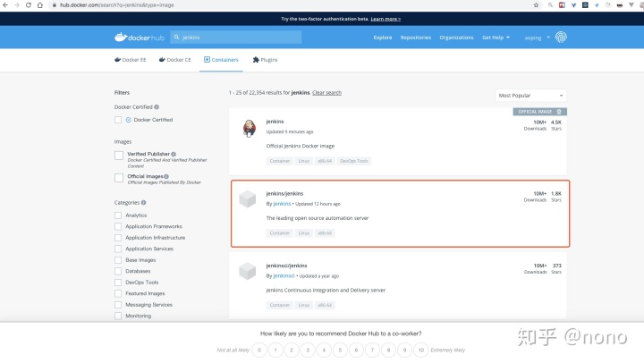Tick the Messaging Services checkbox

(118, 305)
